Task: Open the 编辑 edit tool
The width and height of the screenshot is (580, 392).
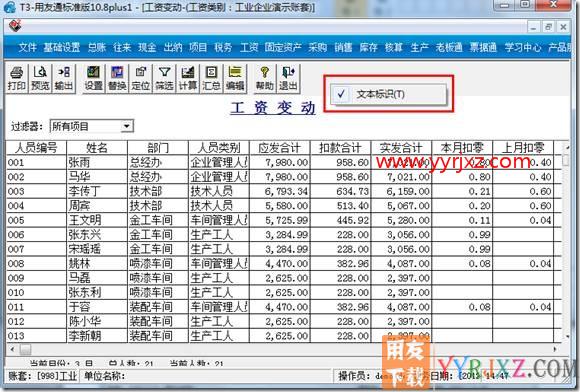Action: click(235, 78)
